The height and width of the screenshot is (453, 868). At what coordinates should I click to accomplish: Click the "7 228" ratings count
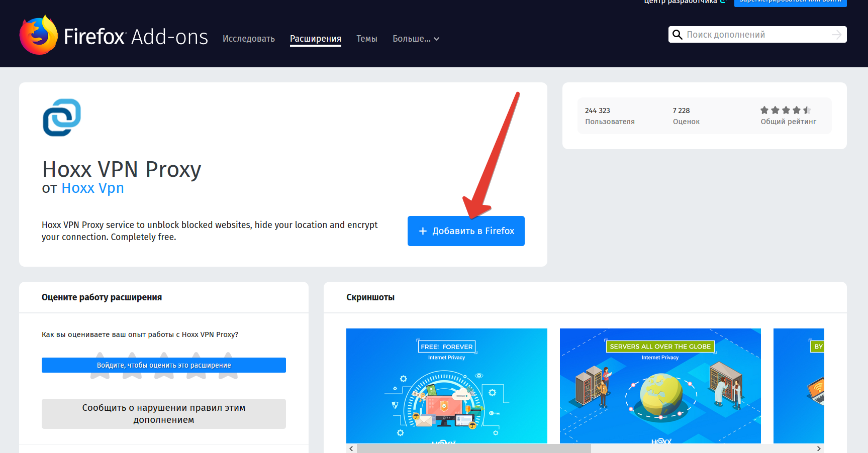682,110
